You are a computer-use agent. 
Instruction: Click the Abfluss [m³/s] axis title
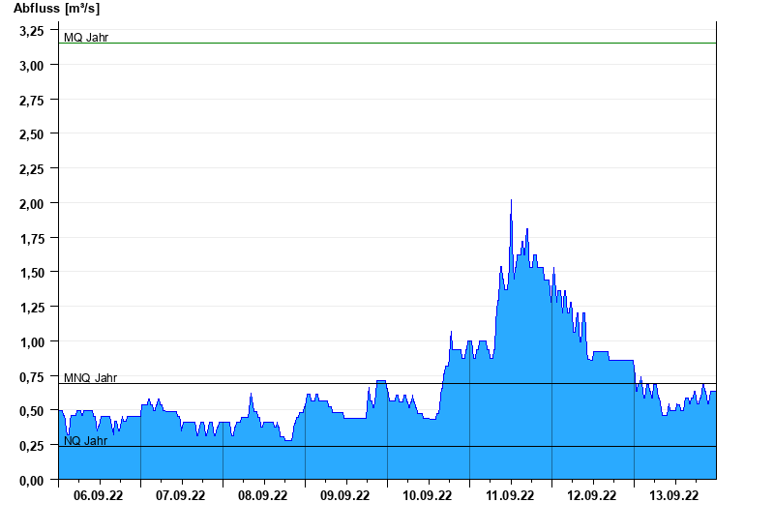click(56, 9)
